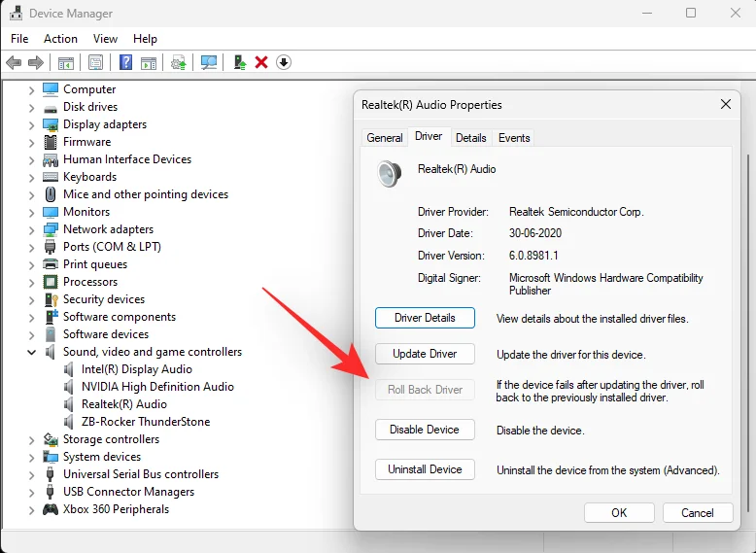This screenshot has width=756, height=553.
Task: Collapse Sound, video and game controllers
Action: coord(31,352)
